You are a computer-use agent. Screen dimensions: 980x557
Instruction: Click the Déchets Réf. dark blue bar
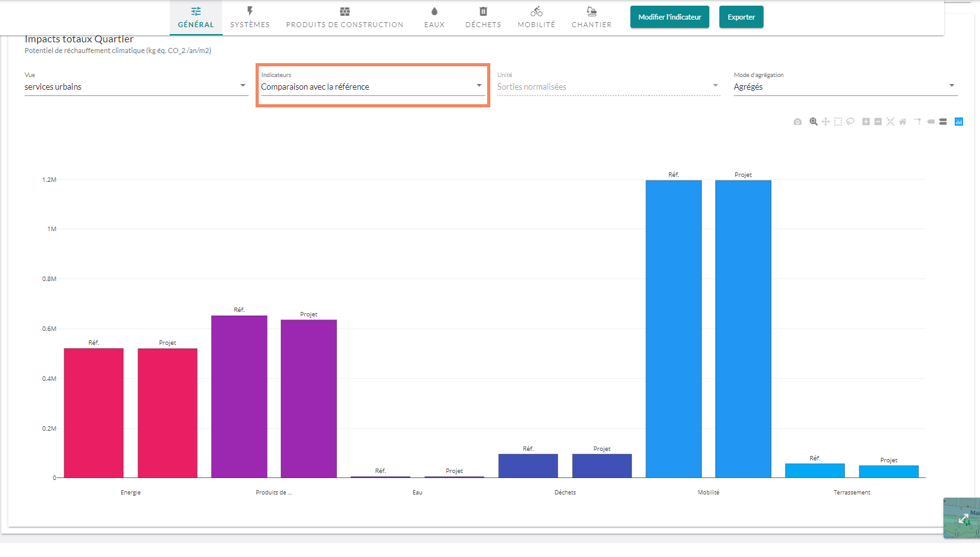pos(528,465)
